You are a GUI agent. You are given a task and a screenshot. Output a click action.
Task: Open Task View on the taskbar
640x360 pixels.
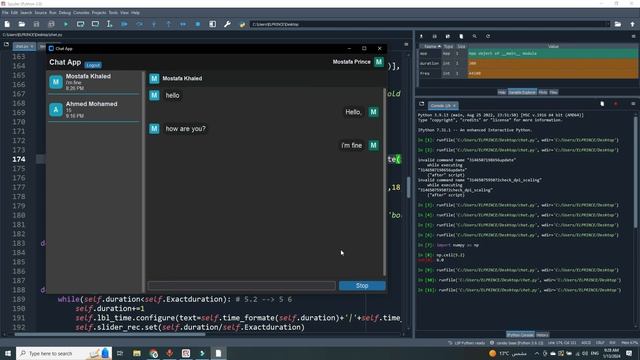[x=120, y=353]
